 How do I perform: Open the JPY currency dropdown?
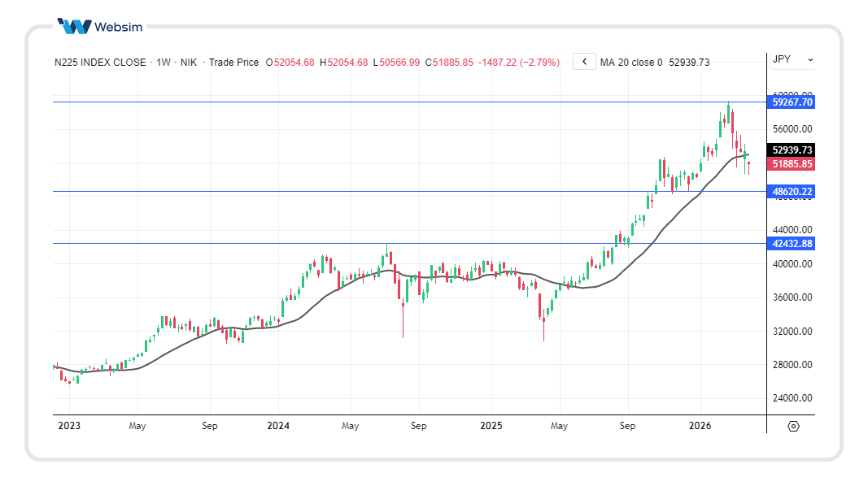[792, 59]
